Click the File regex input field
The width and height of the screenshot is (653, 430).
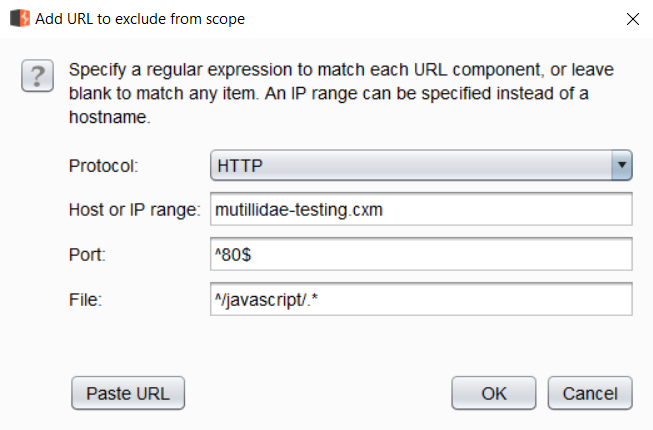(x=421, y=298)
